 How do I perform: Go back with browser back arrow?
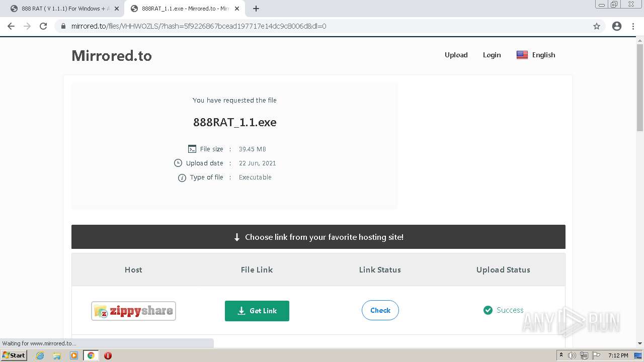11,26
